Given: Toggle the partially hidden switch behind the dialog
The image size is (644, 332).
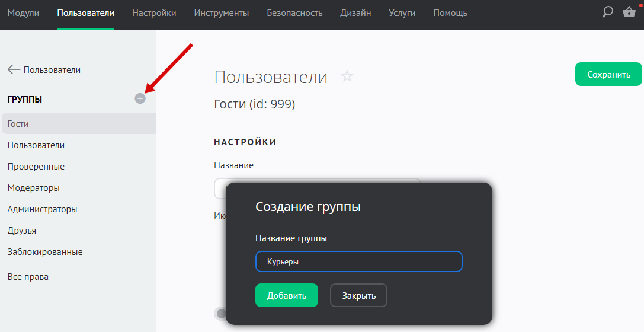Looking at the screenshot, I should [x=221, y=313].
